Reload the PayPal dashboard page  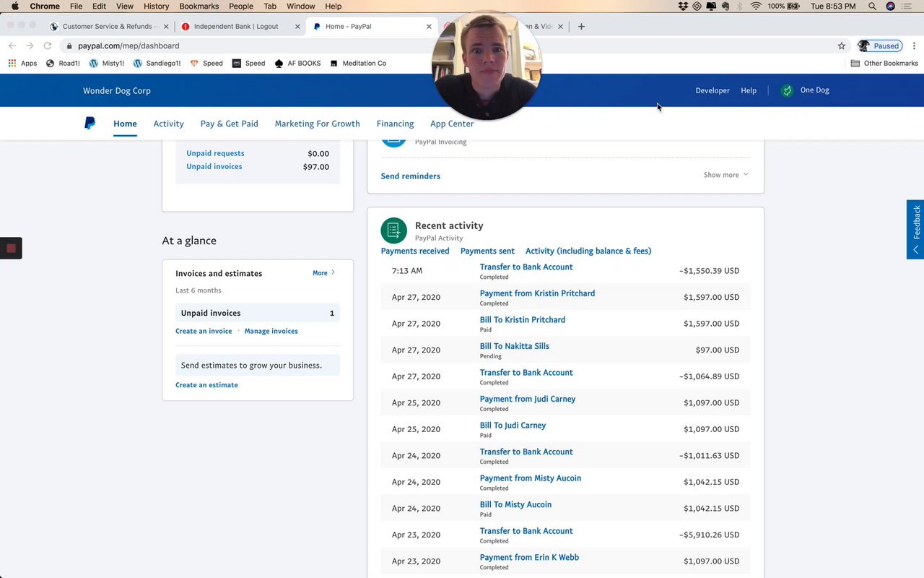48,46
